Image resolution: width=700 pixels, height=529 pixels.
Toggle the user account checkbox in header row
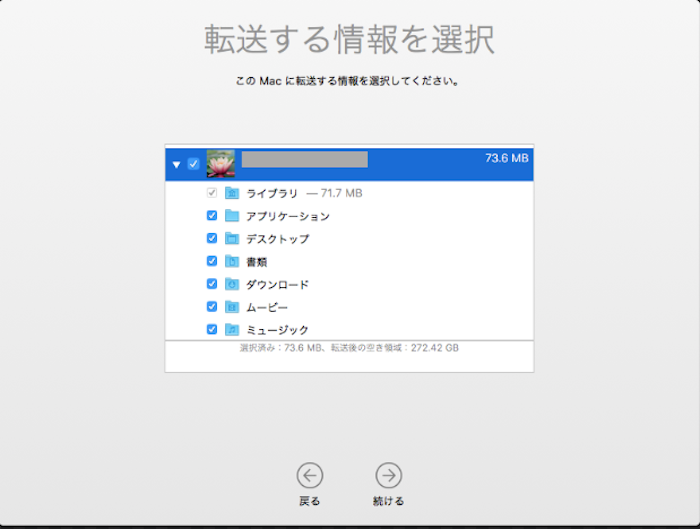(193, 164)
